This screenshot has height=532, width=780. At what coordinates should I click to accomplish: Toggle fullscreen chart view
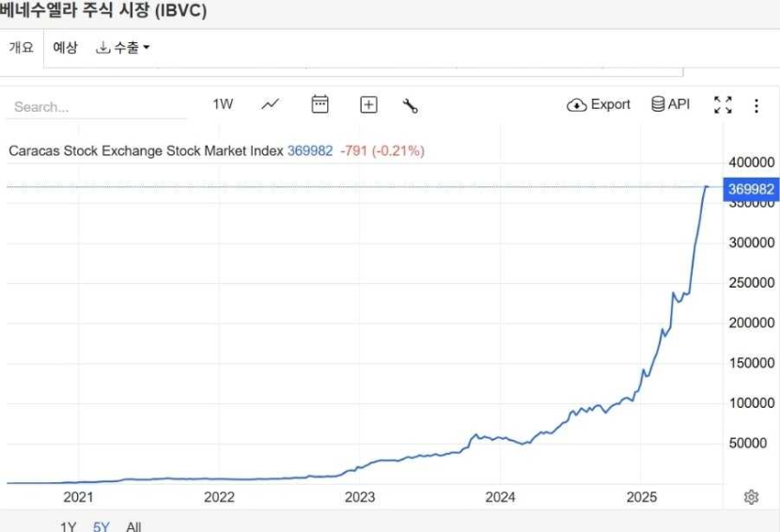(x=723, y=105)
